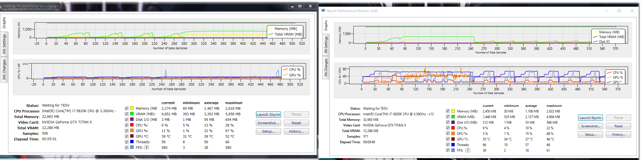
Task: Click light blue FPS swatch in left window
Action: pos(132,147)
